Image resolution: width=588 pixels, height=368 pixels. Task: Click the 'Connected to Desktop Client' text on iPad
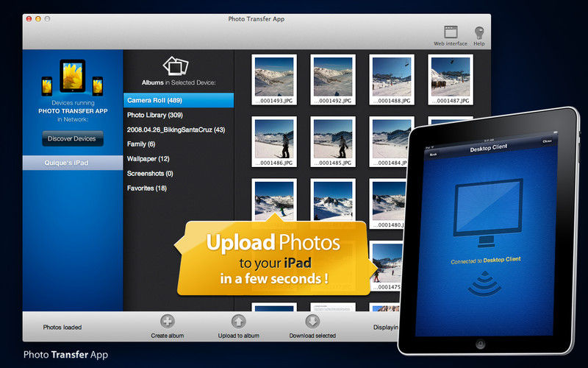click(x=486, y=261)
